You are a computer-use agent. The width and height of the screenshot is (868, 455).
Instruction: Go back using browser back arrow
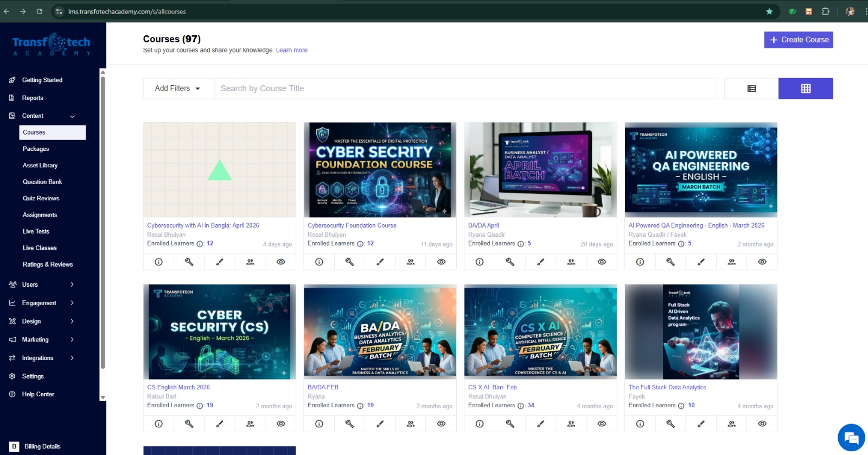(7, 11)
